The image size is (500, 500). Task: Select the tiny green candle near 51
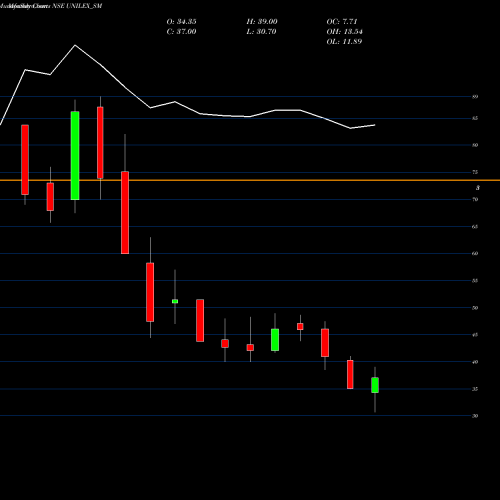click(x=175, y=301)
